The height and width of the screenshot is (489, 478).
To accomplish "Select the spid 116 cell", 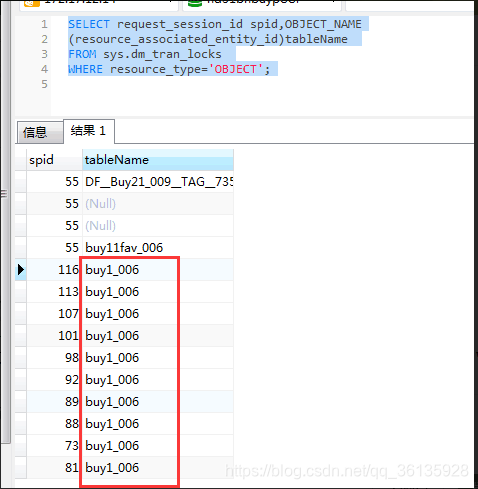I will (x=54, y=270).
